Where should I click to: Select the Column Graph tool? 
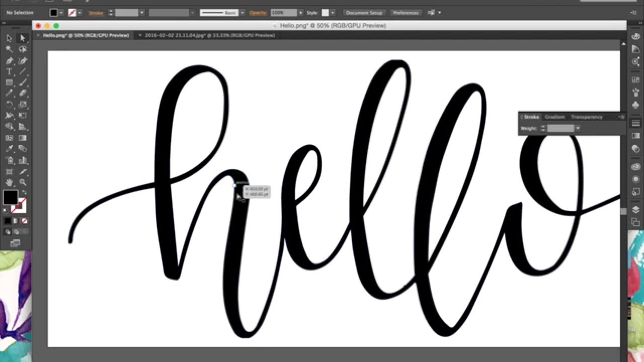pyautogui.click(x=23, y=160)
